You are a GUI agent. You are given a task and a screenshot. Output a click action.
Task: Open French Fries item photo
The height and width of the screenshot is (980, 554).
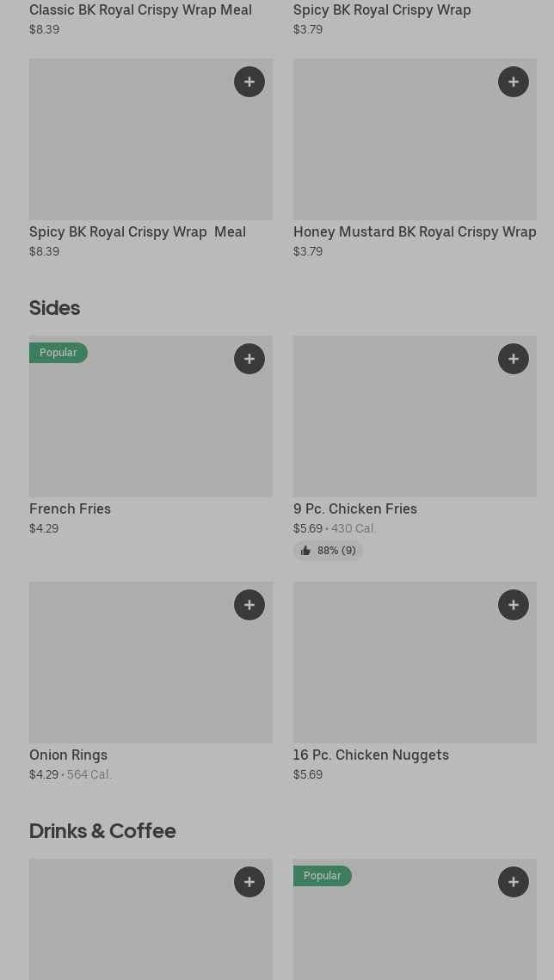(151, 426)
